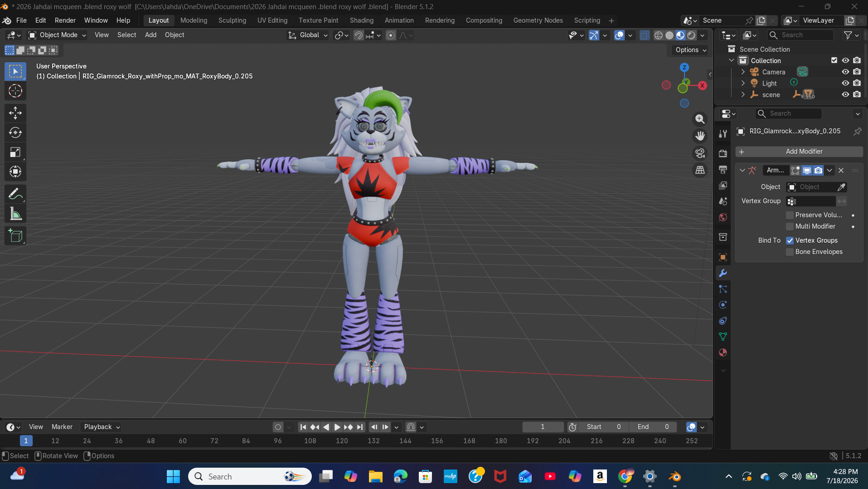
Task: Select the Annotate pencil tool
Action: (x=15, y=194)
